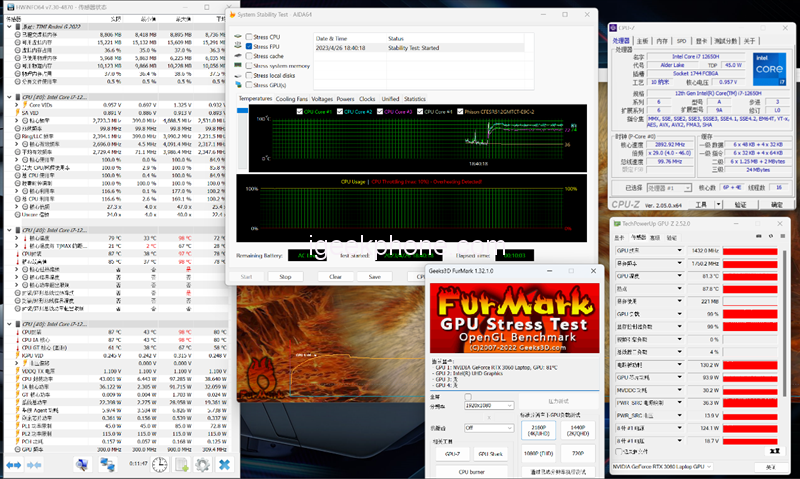Close HWiNFO sensors with the X icon
This screenshot has width=800, height=479.
[x=225, y=466]
